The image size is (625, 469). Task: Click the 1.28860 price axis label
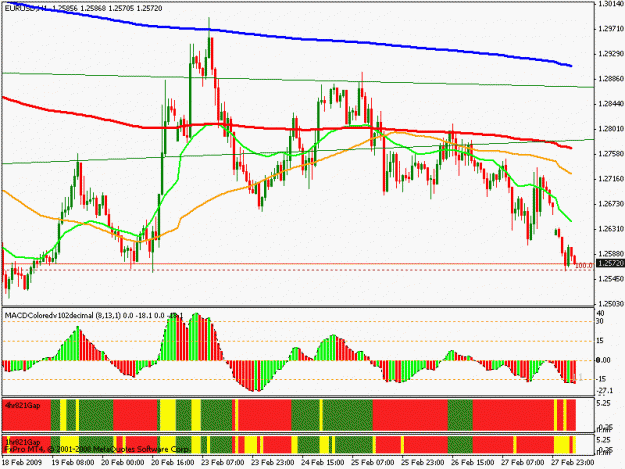[x=610, y=79]
